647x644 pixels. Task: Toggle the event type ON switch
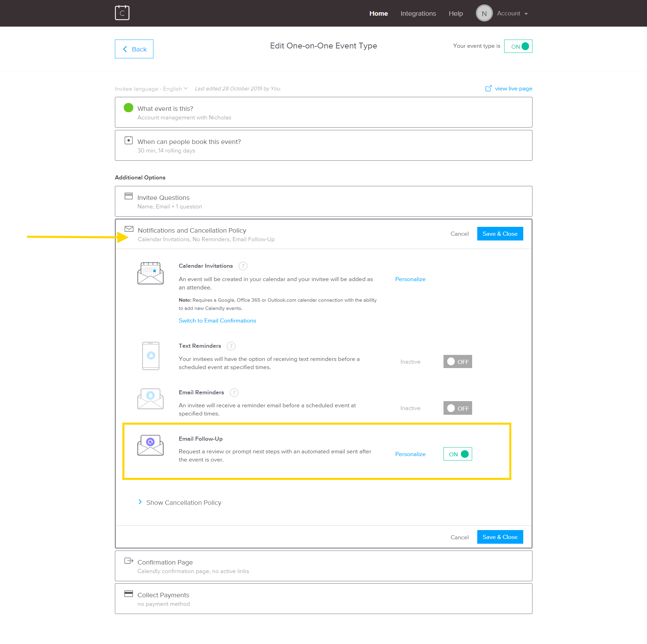pyautogui.click(x=518, y=46)
